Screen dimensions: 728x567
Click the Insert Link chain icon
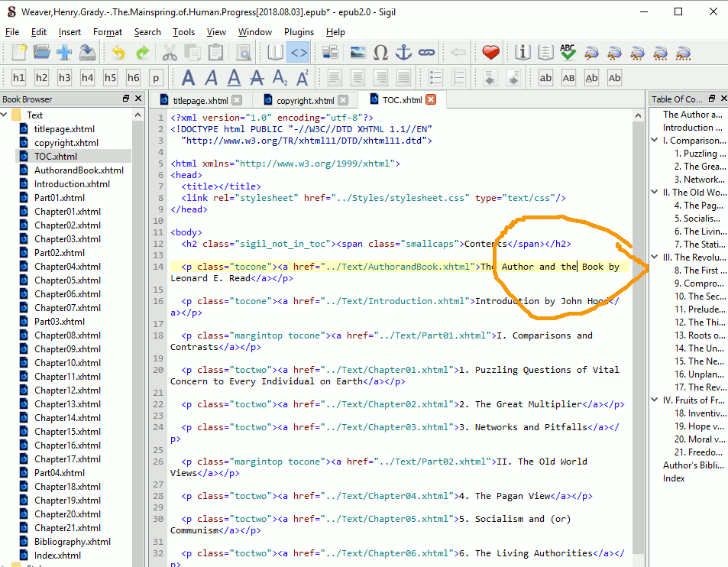tap(426, 53)
